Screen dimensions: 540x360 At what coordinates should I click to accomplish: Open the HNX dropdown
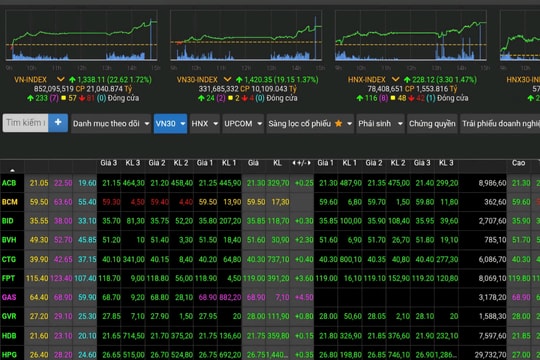(x=205, y=123)
